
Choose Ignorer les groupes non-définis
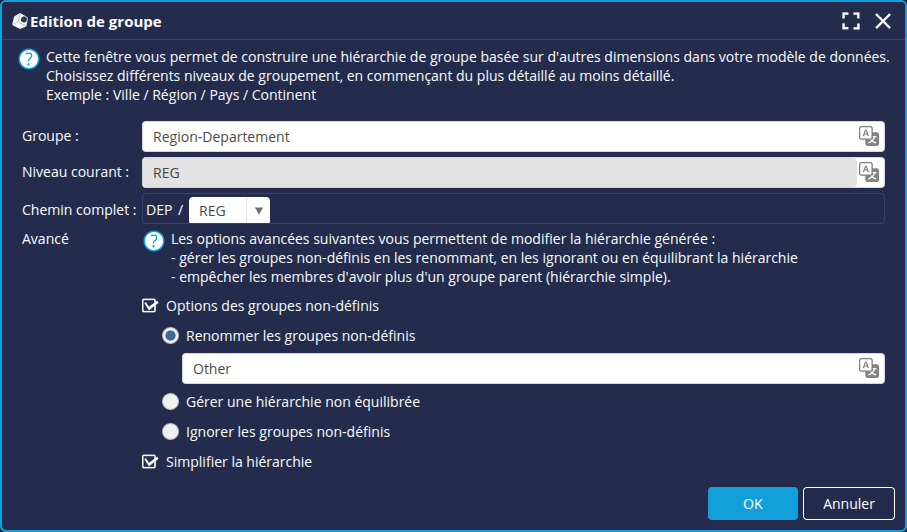pos(171,433)
